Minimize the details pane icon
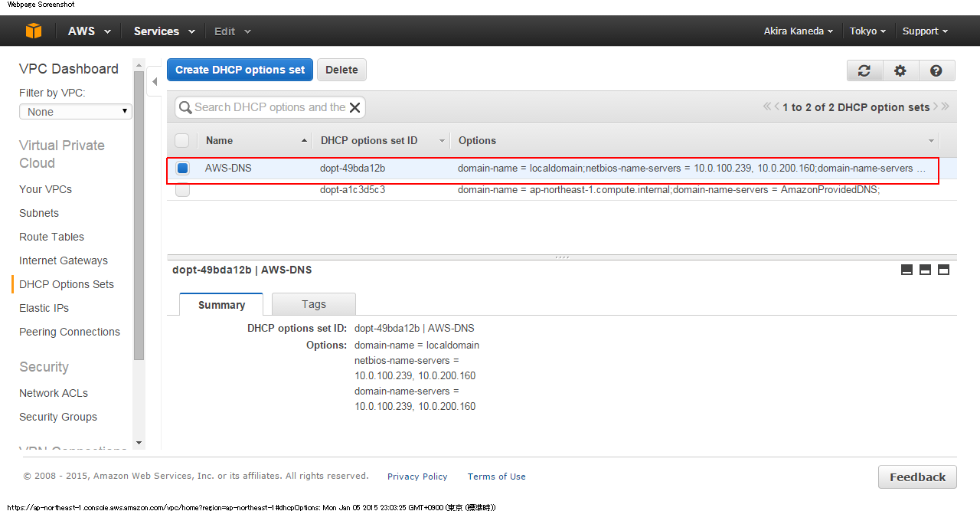980x511 pixels. [x=906, y=270]
